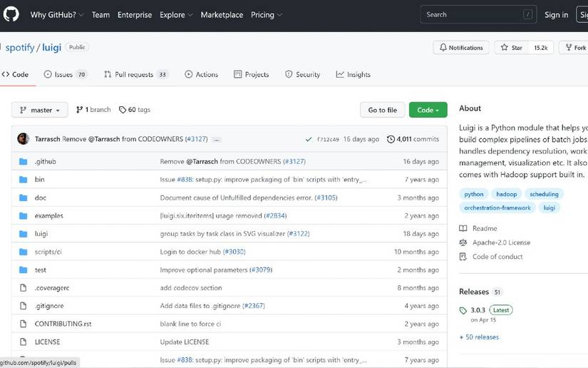Click the scheduling topic tag
The width and height of the screenshot is (588, 368).
coord(544,194)
